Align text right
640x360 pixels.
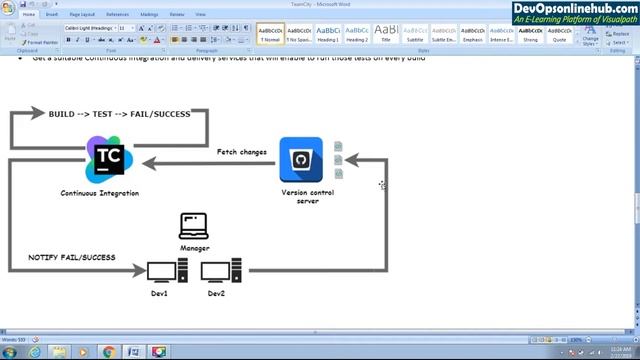(x=193, y=40)
